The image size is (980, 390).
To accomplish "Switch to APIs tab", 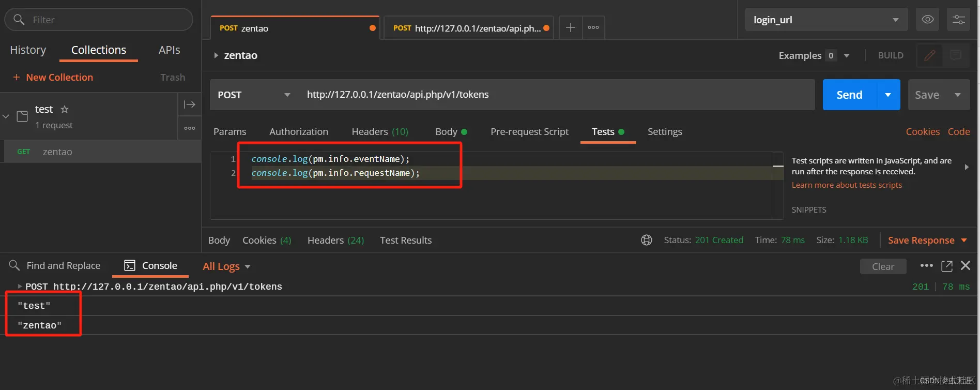I will click(x=169, y=50).
